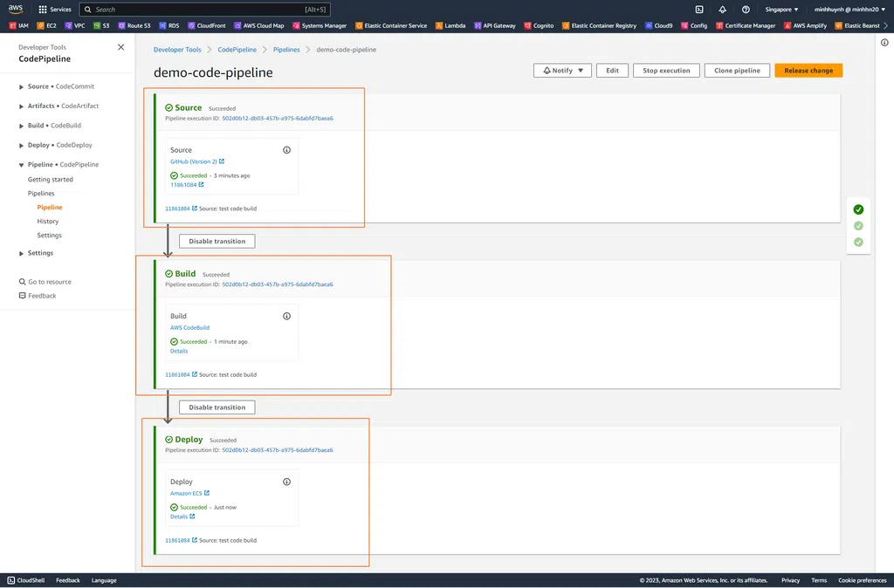The image size is (894, 588).
Task: Click the Edit pipeline button
Action: point(612,71)
